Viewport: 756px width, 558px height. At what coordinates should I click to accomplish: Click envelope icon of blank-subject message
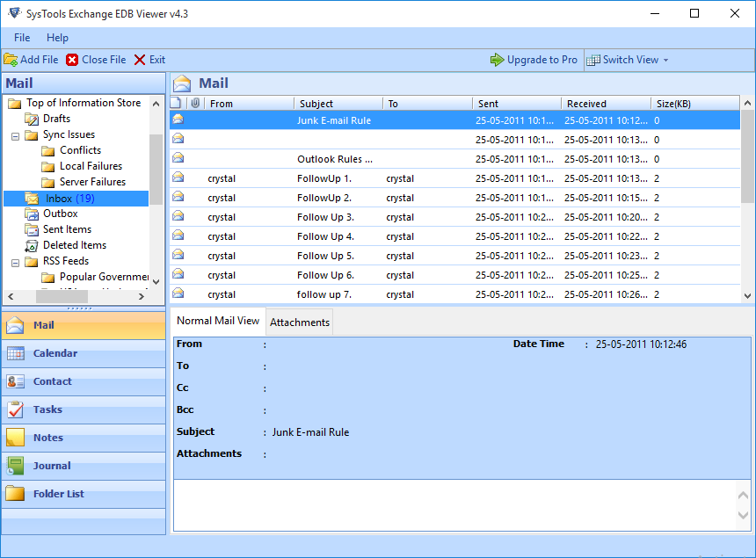(x=178, y=139)
